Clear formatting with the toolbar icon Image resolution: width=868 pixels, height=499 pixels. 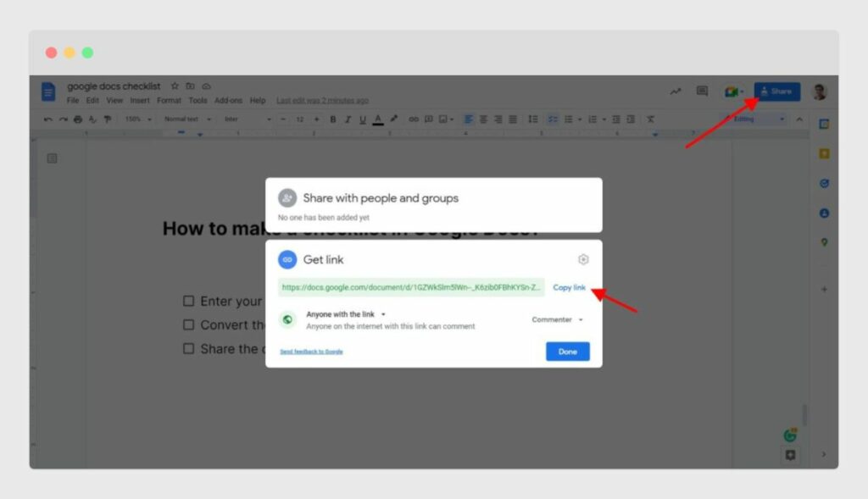(x=649, y=119)
